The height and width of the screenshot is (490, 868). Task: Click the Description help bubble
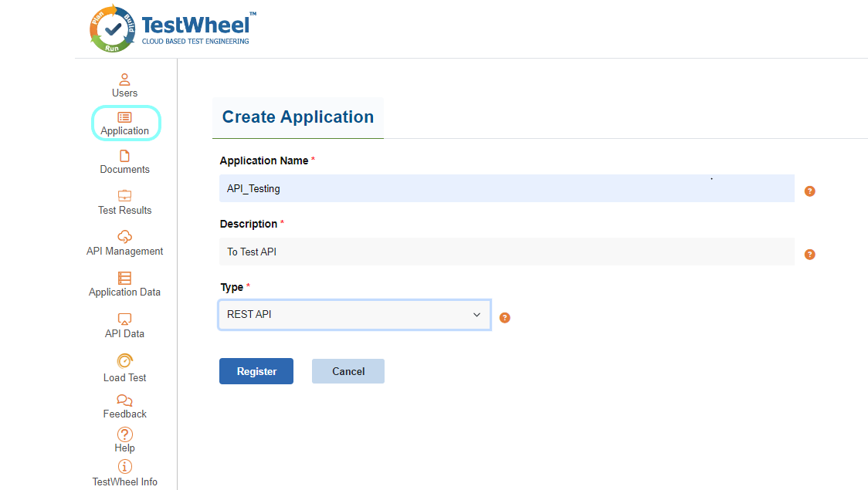pyautogui.click(x=809, y=254)
